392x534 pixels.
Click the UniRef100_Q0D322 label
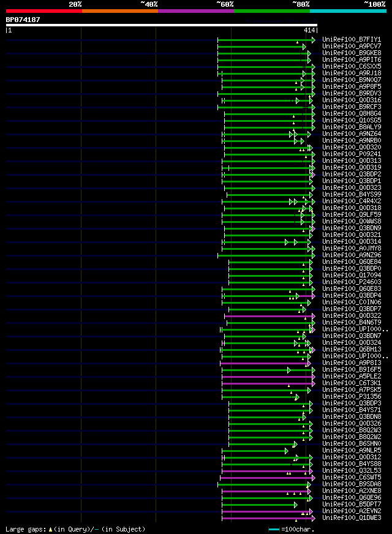point(352,316)
